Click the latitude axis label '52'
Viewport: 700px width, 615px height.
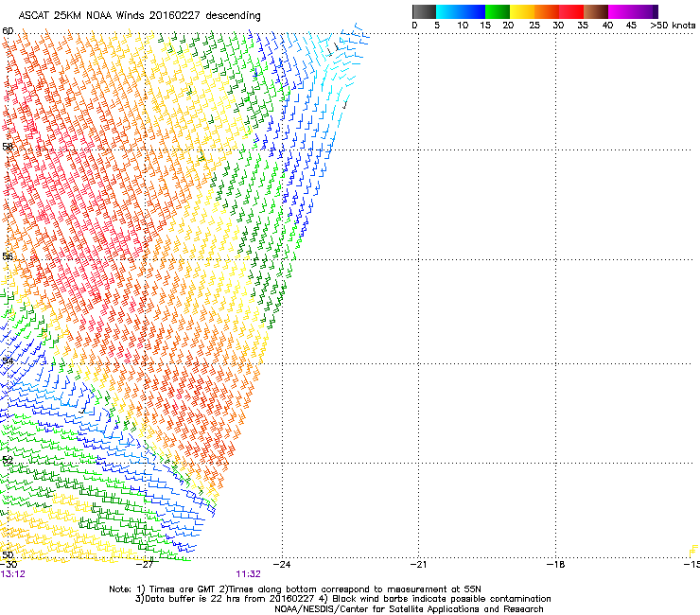tap(8, 460)
